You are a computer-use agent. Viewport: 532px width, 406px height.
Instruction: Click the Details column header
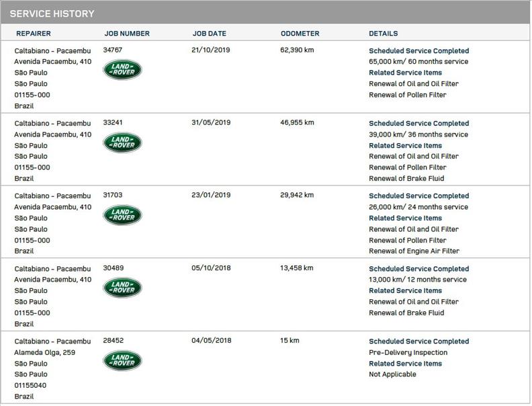coord(383,34)
